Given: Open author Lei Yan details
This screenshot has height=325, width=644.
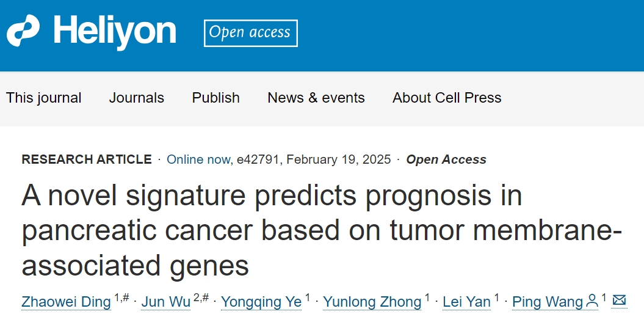Looking at the screenshot, I should [x=466, y=302].
